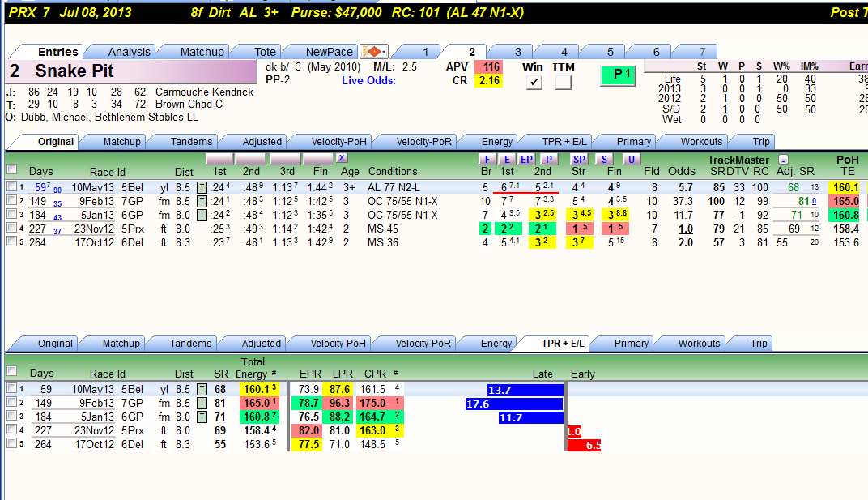Viewport: 868px width, 500px height.
Task: Click the first blank button above 1st column
Action: tap(219, 159)
